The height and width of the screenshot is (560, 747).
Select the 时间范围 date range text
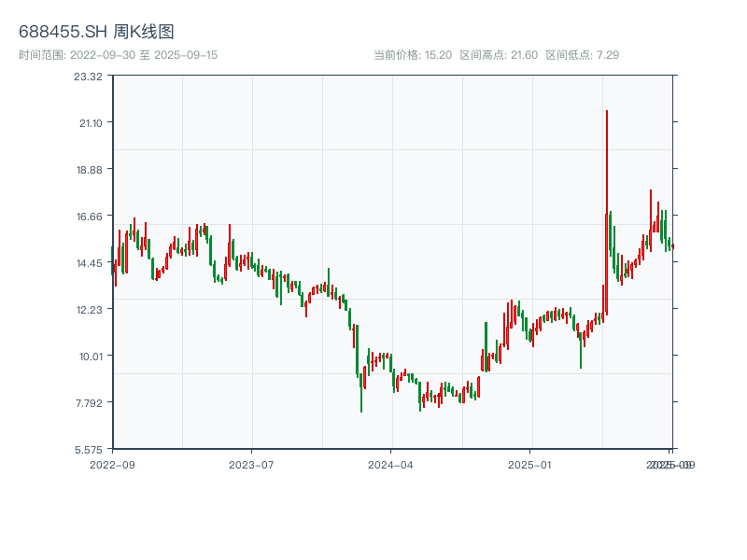coord(118,55)
